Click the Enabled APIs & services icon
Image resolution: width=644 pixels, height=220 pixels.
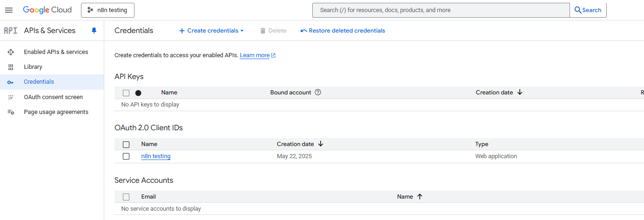coord(11,52)
